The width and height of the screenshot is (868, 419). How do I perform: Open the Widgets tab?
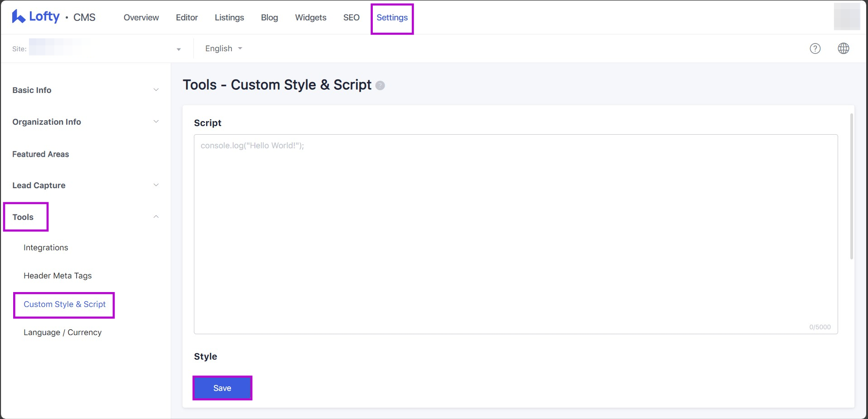(x=310, y=18)
